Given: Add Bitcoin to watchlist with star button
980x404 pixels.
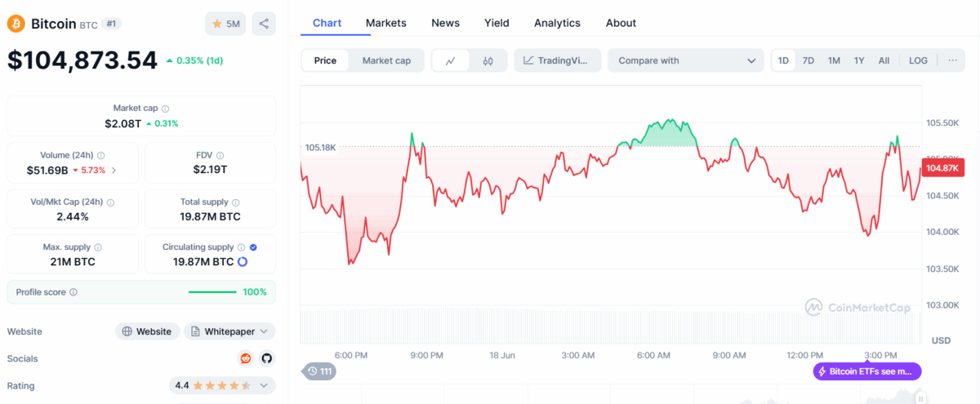Looking at the screenshot, I should pyautogui.click(x=225, y=24).
